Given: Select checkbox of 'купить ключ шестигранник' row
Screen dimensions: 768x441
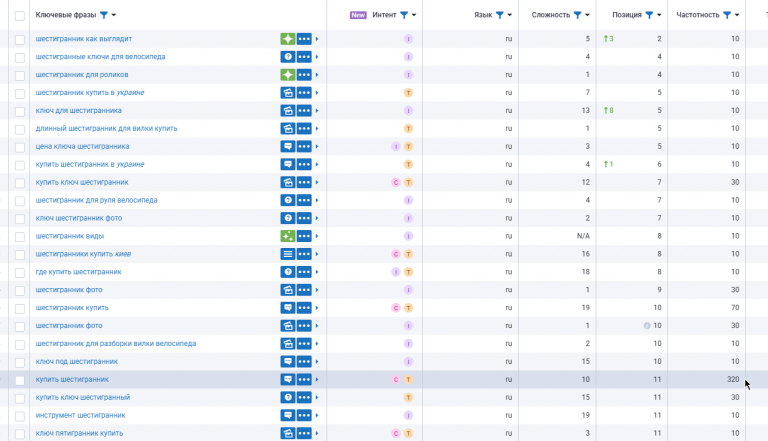Looking at the screenshot, I should click(20, 183).
